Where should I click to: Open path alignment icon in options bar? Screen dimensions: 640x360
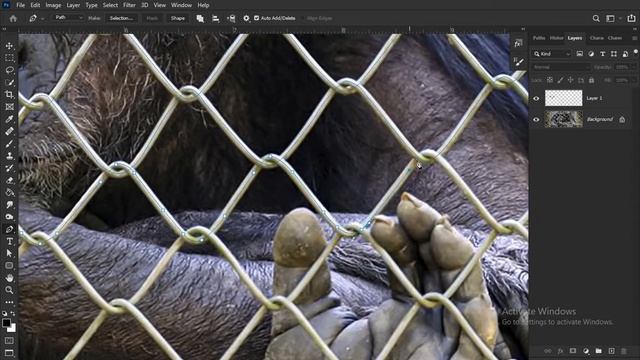point(216,18)
